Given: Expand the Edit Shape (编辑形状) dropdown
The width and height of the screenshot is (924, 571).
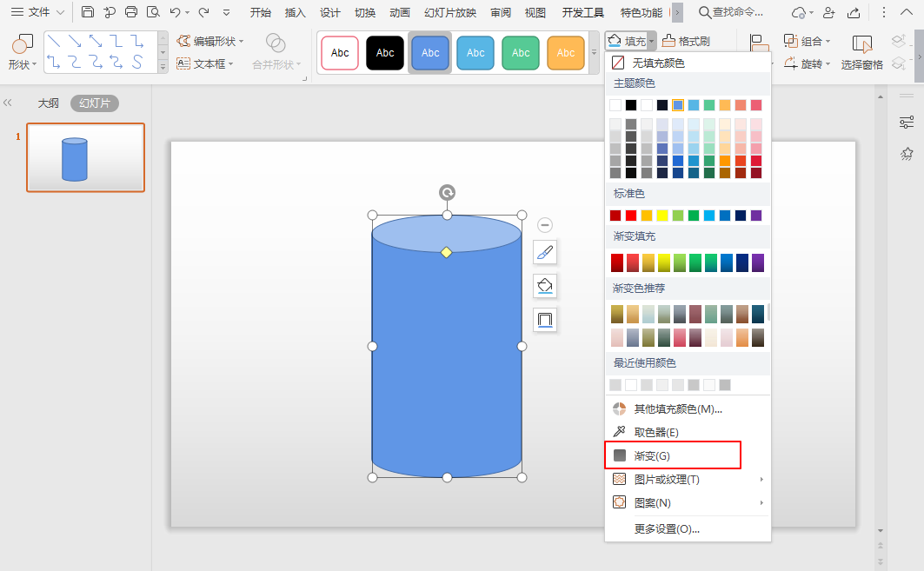Looking at the screenshot, I should (x=211, y=41).
